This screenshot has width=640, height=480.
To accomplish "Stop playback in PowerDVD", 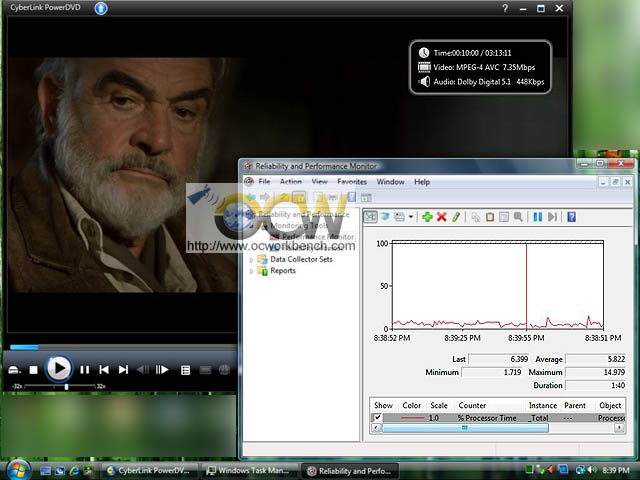I will (x=33, y=370).
